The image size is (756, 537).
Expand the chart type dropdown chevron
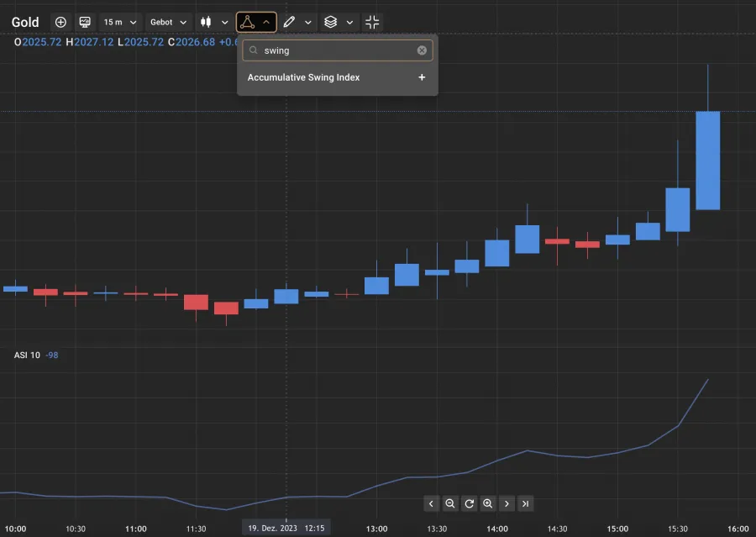point(223,22)
